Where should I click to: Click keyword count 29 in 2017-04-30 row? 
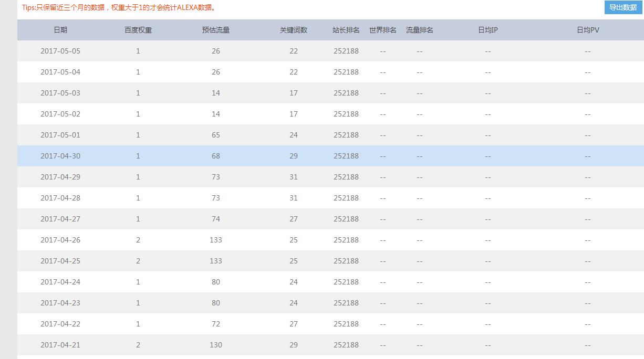click(x=294, y=156)
